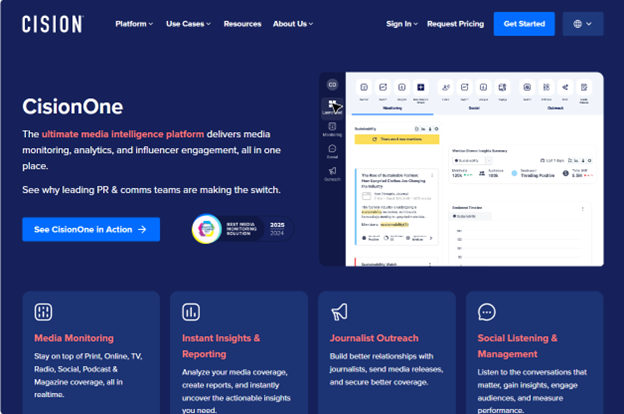Click the CO avatar in dashboard preview
The width and height of the screenshot is (624, 414).
pos(332,84)
